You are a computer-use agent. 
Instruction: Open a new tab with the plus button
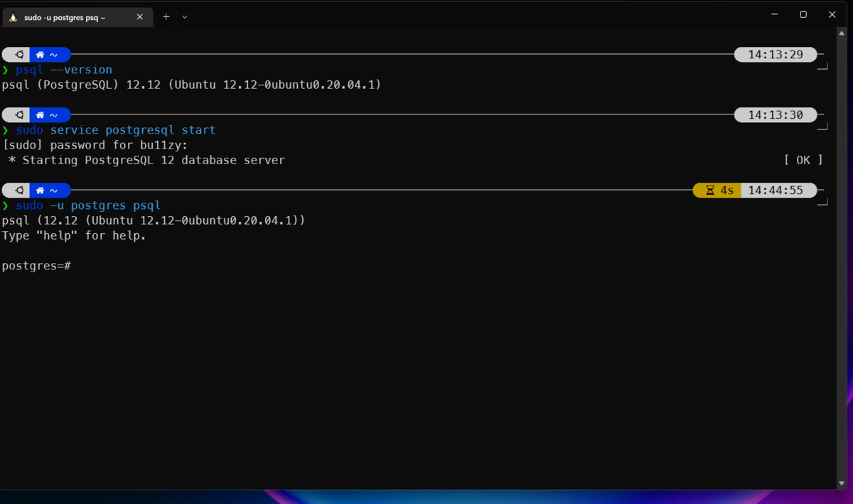click(x=166, y=16)
